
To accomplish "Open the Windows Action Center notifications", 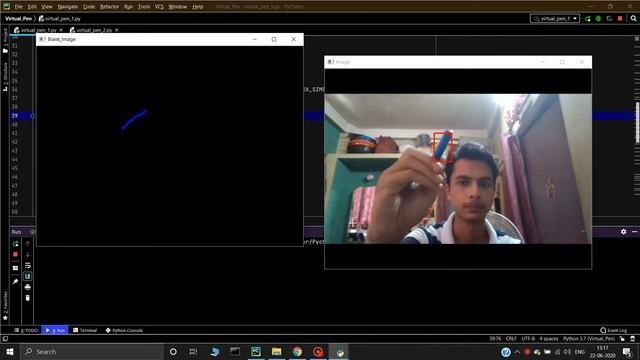I will 627,351.
